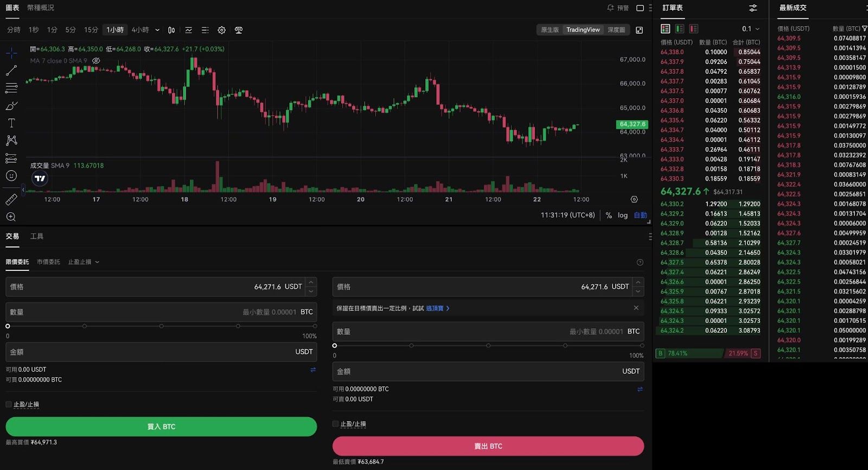868x470 pixels.
Task: Click the candlestick chart type icon
Action: tap(171, 30)
